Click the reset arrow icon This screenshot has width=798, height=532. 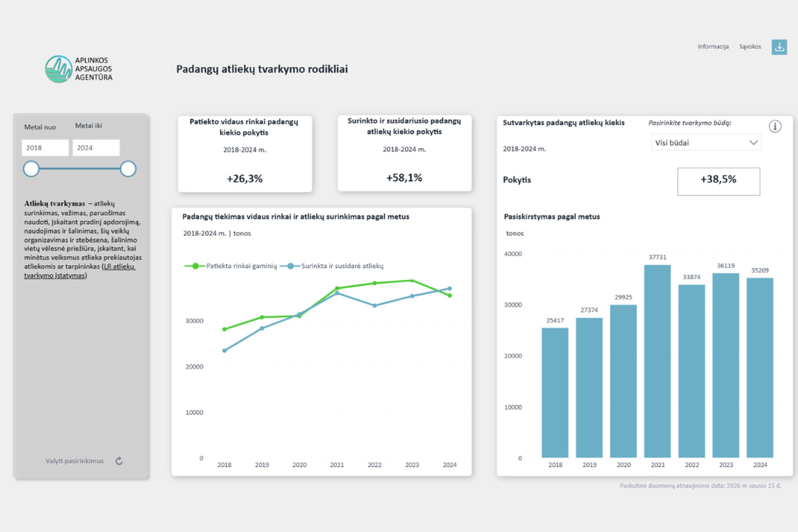click(119, 461)
